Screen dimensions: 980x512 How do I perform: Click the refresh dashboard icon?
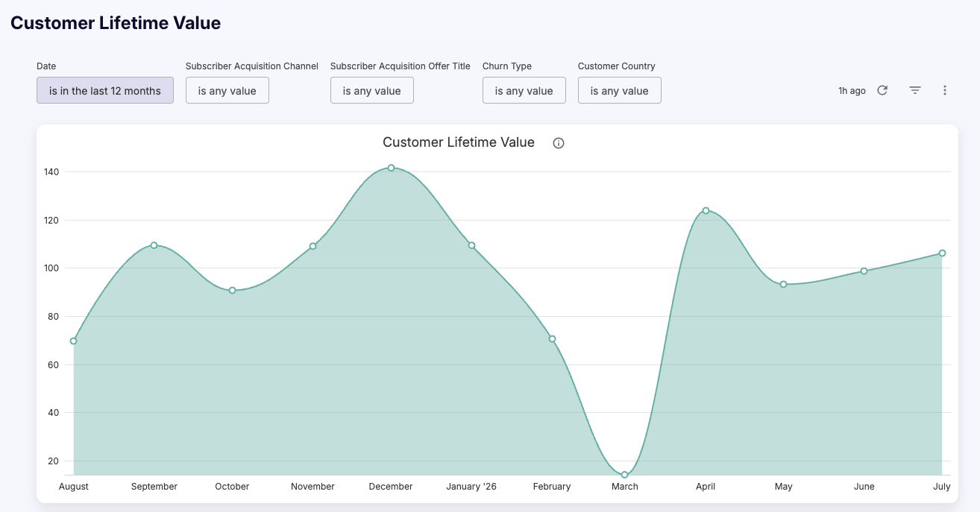tap(882, 90)
